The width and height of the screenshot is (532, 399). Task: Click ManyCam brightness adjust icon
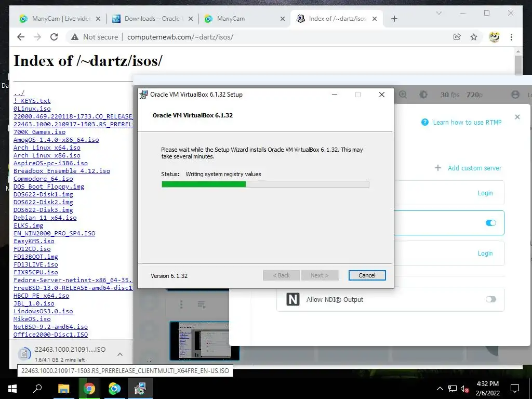point(423,95)
